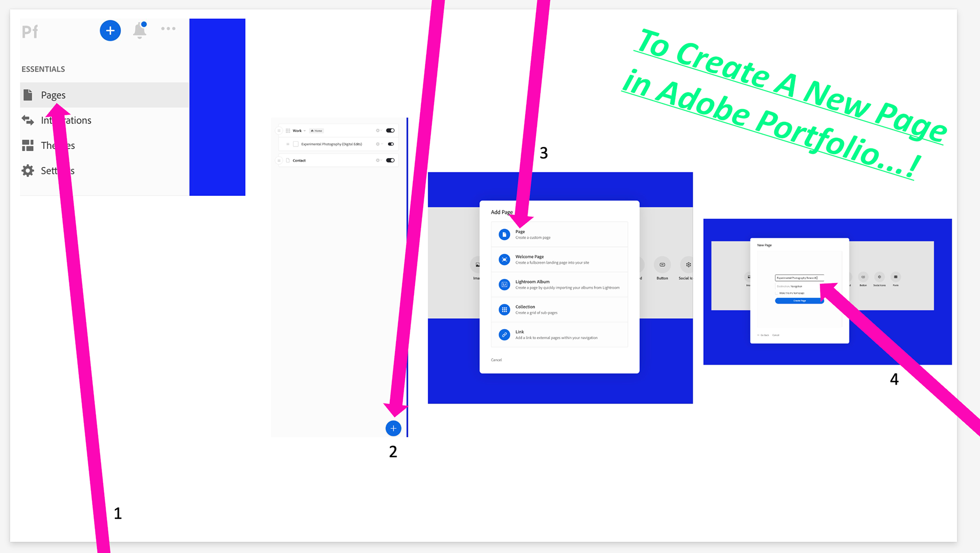980x553 pixels.
Task: Click the gear icon next to Settings
Action: pyautogui.click(x=28, y=170)
